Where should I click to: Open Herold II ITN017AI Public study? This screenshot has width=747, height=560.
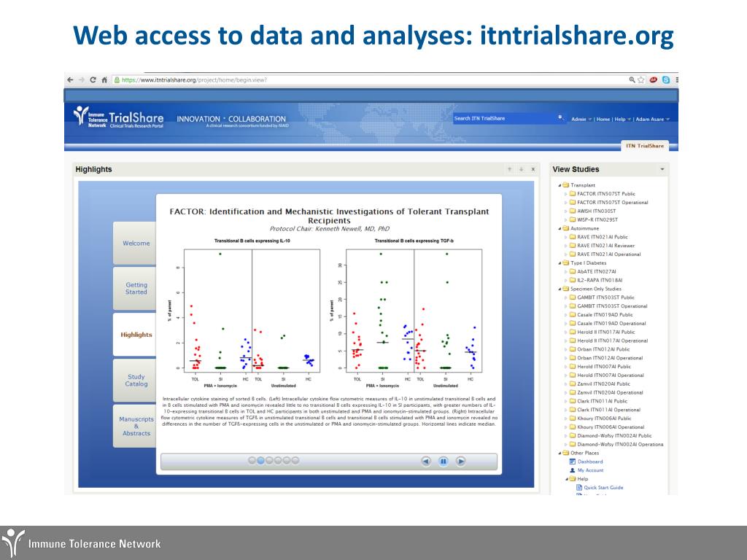tap(606, 332)
